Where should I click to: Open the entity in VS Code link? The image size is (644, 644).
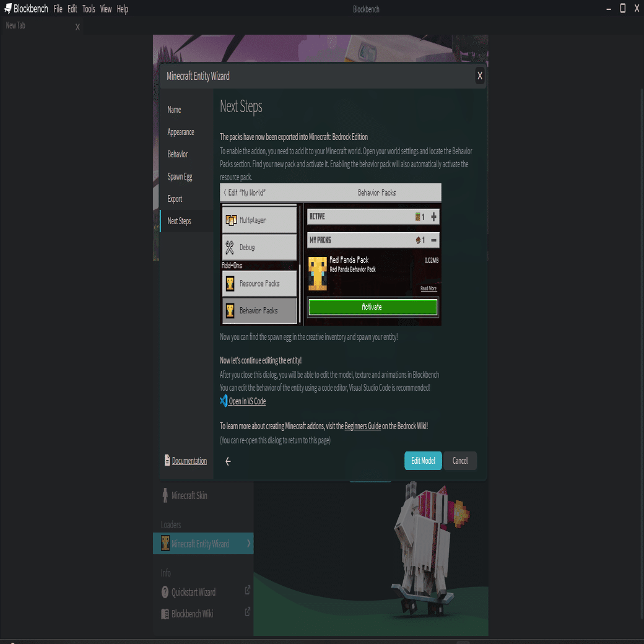[x=247, y=401]
